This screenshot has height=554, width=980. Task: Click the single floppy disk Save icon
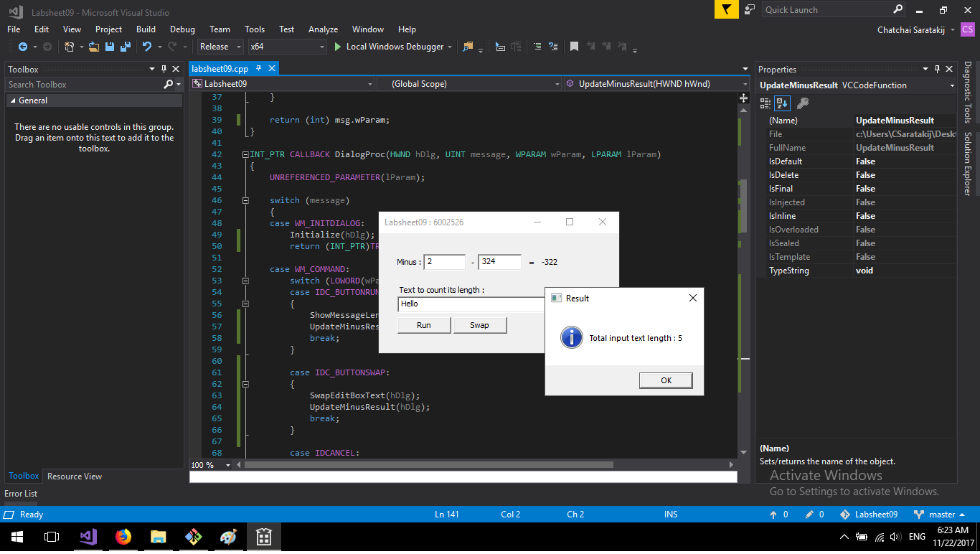click(x=110, y=47)
